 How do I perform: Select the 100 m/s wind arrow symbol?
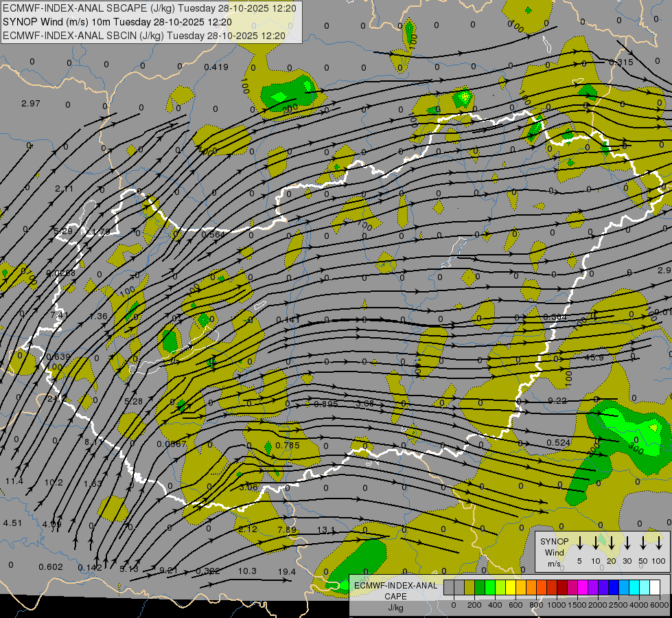point(659,542)
